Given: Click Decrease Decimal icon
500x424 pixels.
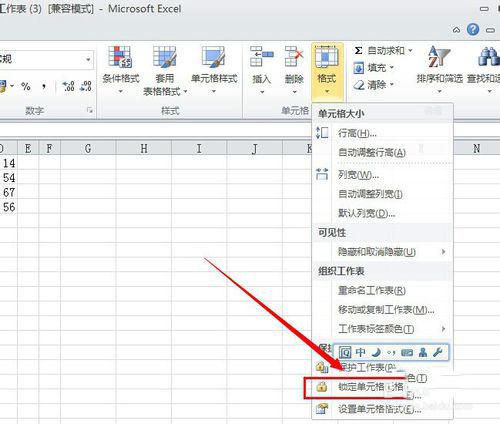Looking at the screenshot, I should (86, 86).
